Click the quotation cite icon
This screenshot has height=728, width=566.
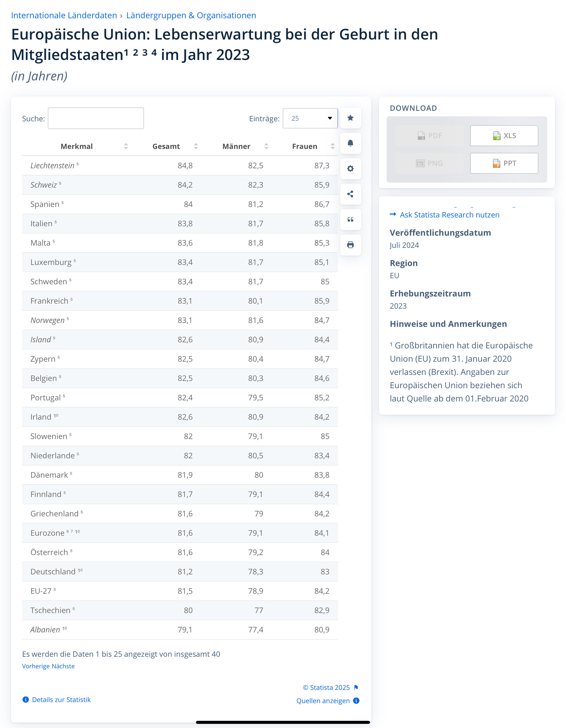click(350, 219)
